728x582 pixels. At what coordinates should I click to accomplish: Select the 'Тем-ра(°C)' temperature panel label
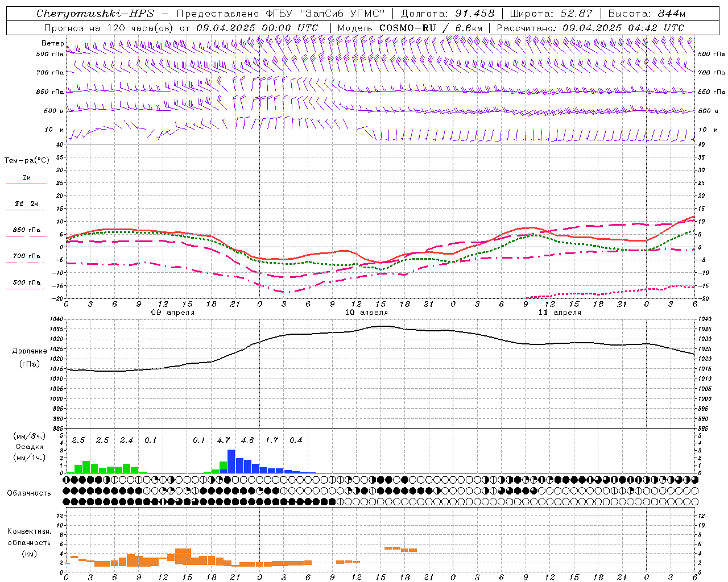point(27,161)
